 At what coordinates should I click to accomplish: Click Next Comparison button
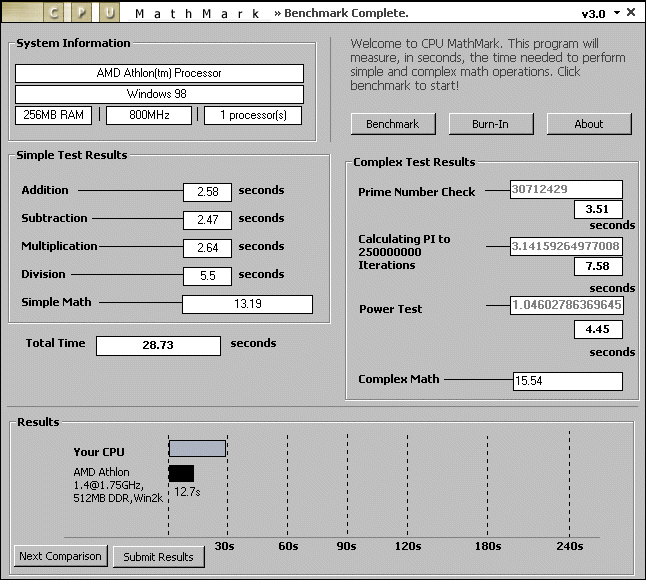[x=61, y=556]
